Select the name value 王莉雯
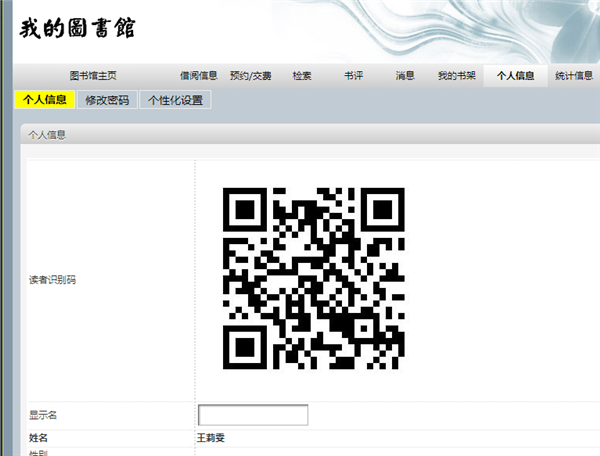The width and height of the screenshot is (600, 456). tap(211, 438)
